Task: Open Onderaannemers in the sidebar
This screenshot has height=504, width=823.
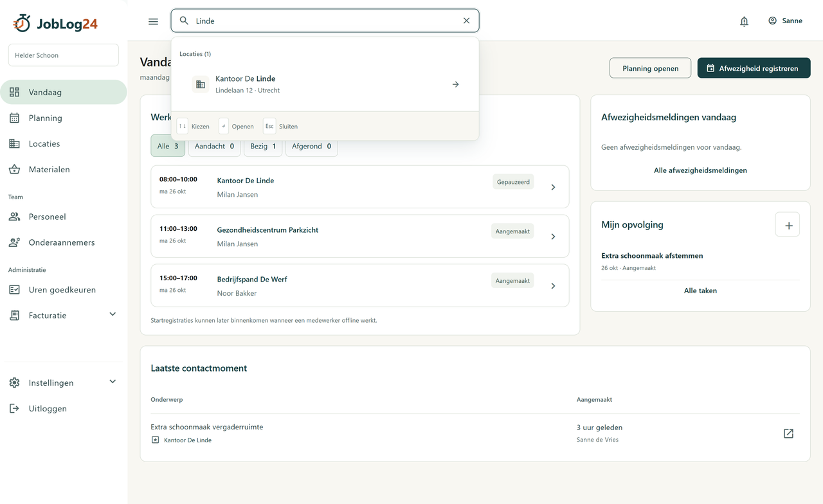Action: pyautogui.click(x=63, y=242)
